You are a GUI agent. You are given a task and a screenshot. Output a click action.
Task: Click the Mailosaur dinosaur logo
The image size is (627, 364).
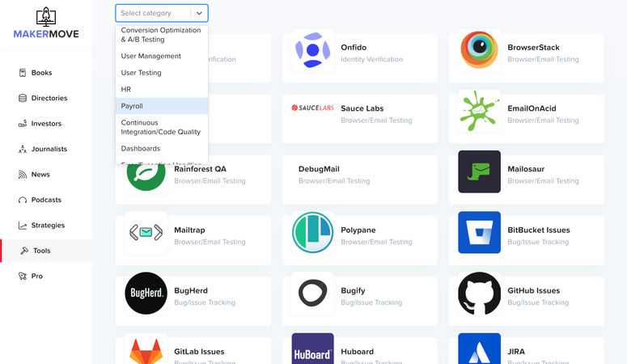[x=479, y=171]
